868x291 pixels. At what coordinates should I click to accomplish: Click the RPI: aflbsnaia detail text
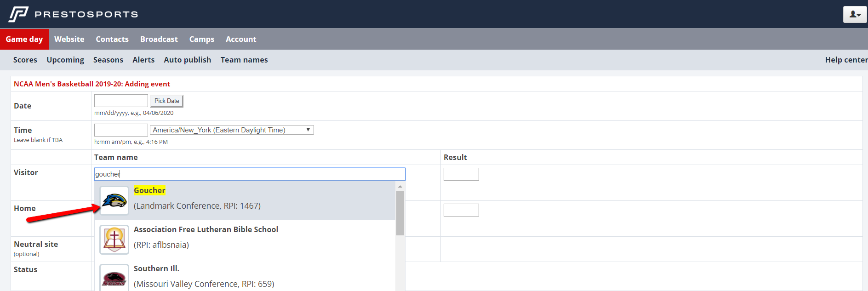pos(161,245)
